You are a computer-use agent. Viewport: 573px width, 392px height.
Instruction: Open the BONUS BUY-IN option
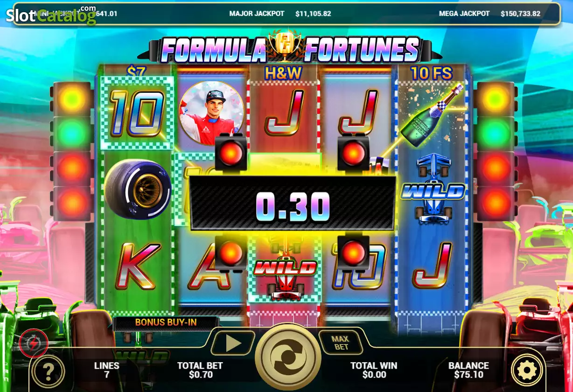[166, 322]
